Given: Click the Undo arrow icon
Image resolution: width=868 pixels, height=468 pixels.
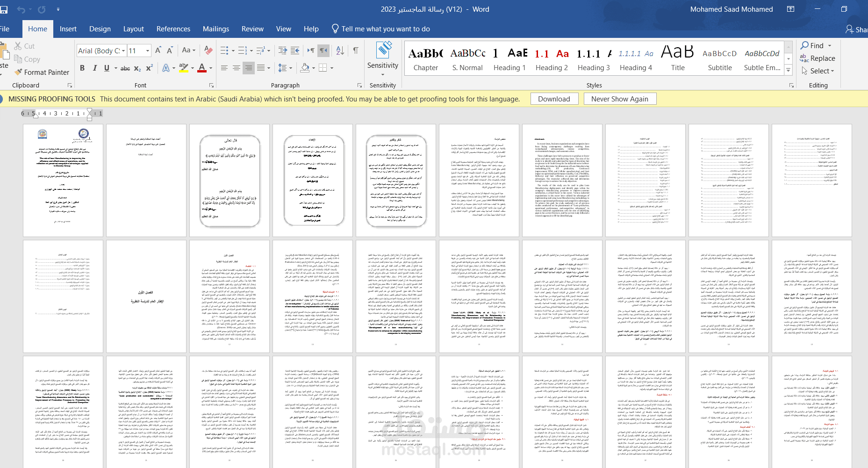Looking at the screenshot, I should click(21, 9).
